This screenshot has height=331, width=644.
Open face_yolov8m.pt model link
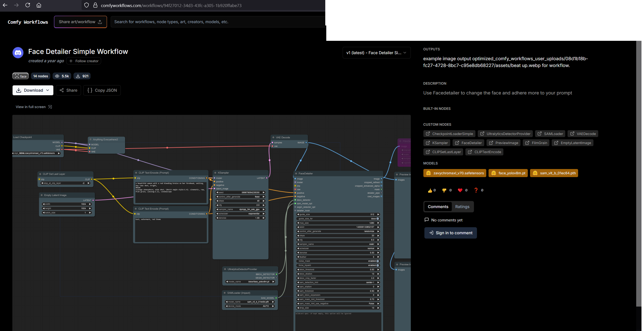508,173
